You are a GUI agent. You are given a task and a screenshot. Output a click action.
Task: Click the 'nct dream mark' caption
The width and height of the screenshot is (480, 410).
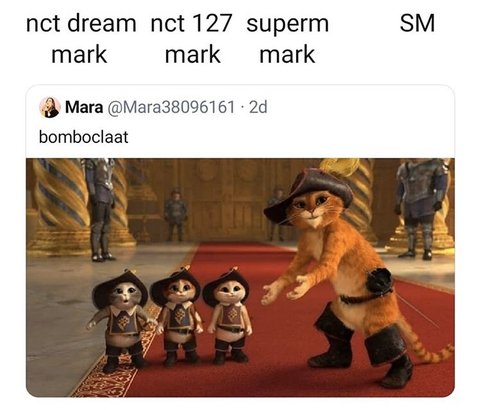[80, 39]
